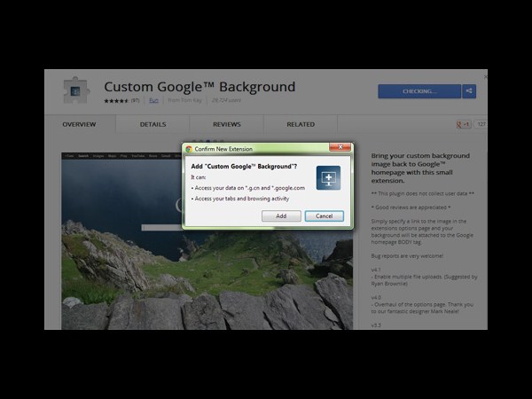This screenshot has width=532, height=399.
Task: Open the REVIEWS tab
Action: (x=227, y=124)
